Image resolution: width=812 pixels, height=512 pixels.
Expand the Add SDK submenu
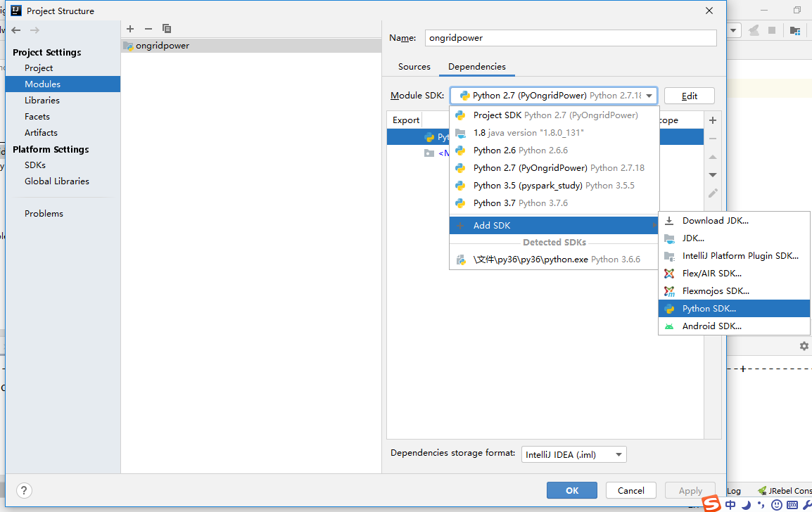tap(554, 225)
